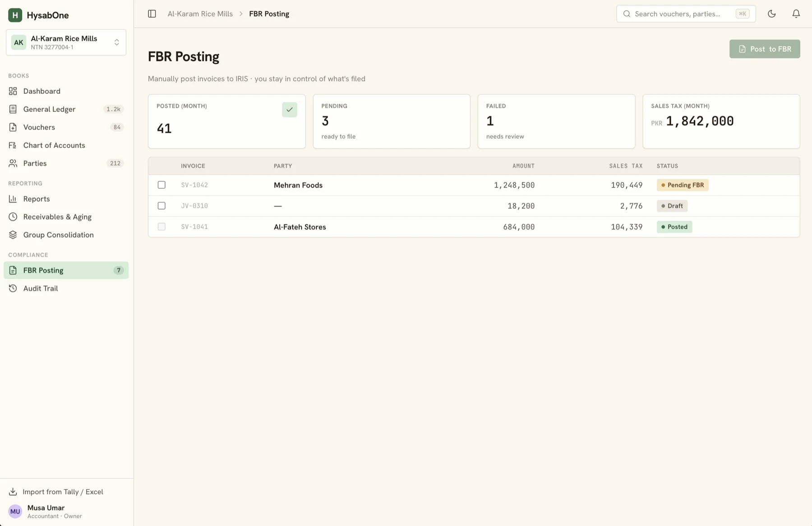Open notifications bell icon
Viewport: 812px width, 526px height.
[x=796, y=14]
